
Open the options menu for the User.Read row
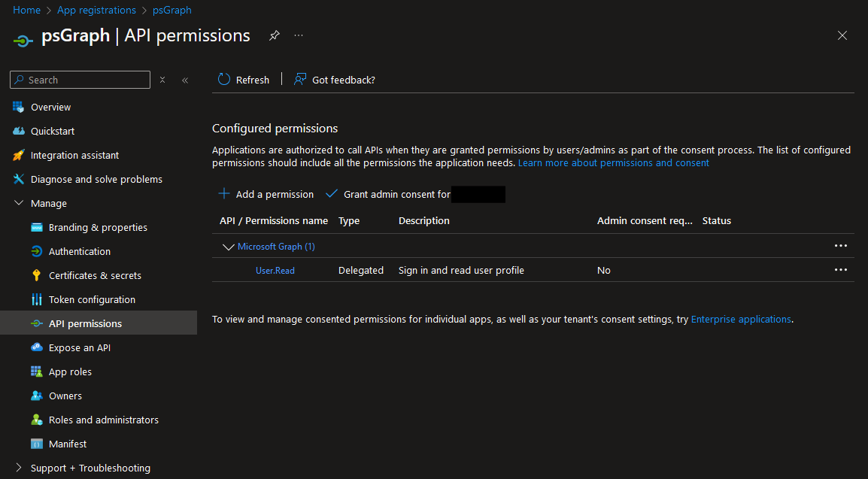pyautogui.click(x=840, y=270)
